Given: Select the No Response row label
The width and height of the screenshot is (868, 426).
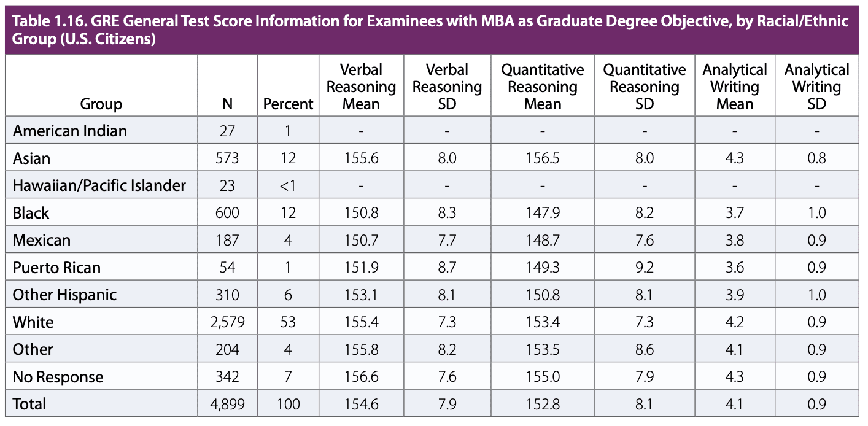Looking at the screenshot, I should (58, 377).
